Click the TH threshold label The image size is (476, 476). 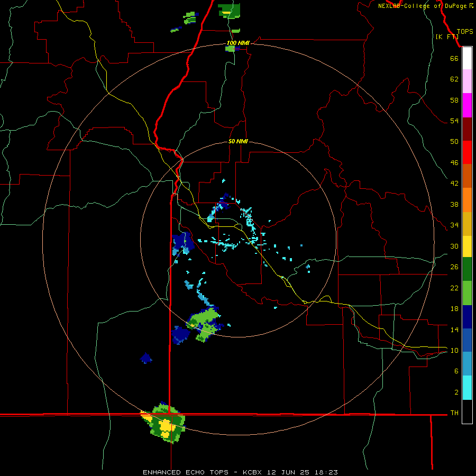(454, 413)
